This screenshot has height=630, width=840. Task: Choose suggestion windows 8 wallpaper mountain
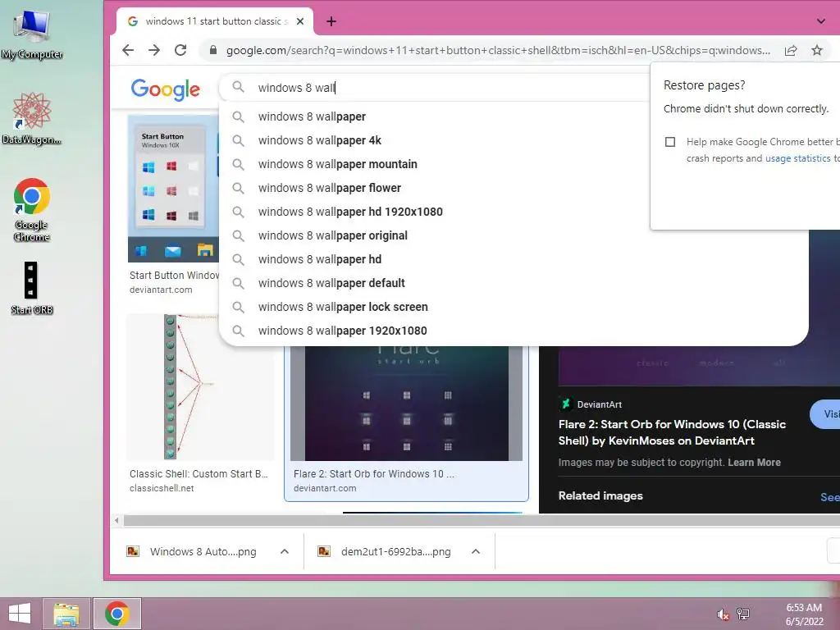pos(337,164)
